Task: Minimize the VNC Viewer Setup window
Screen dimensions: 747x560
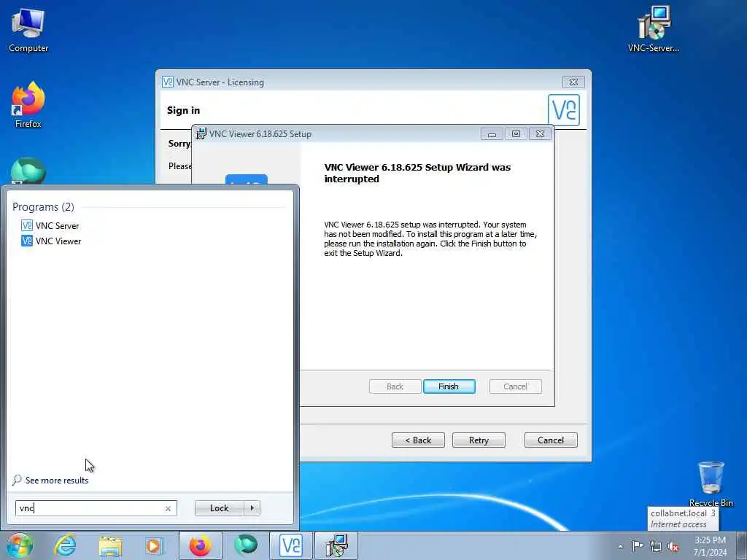Action: pyautogui.click(x=492, y=134)
